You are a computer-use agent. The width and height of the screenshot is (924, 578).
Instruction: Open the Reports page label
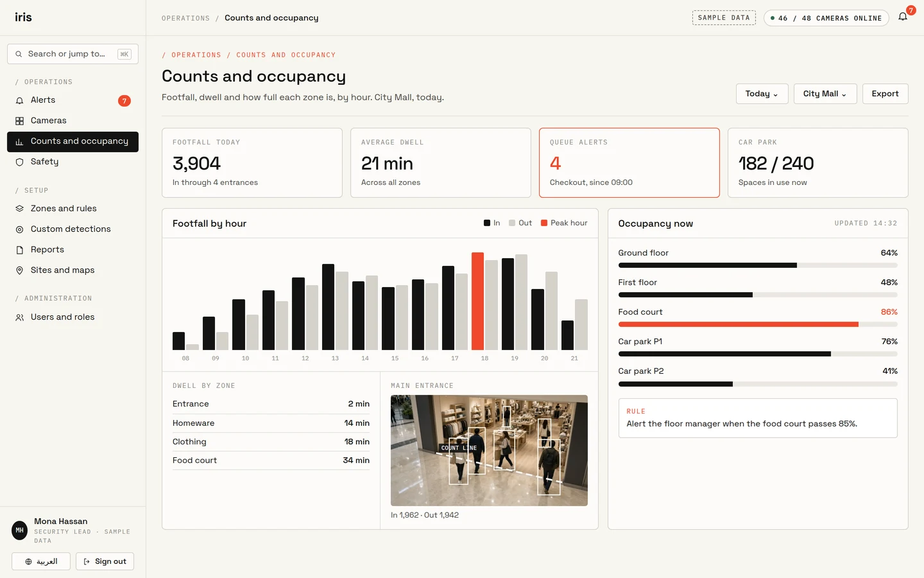(x=47, y=250)
